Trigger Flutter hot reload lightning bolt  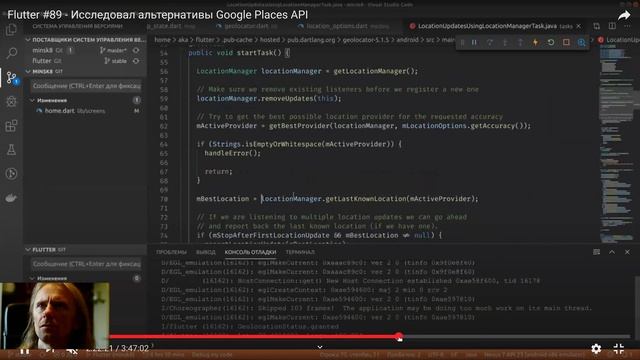535,42
